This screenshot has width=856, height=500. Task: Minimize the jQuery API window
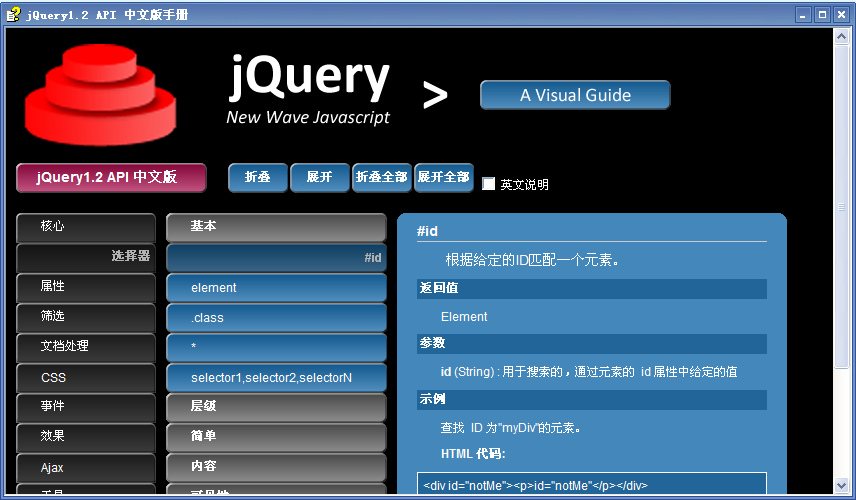[x=802, y=15]
